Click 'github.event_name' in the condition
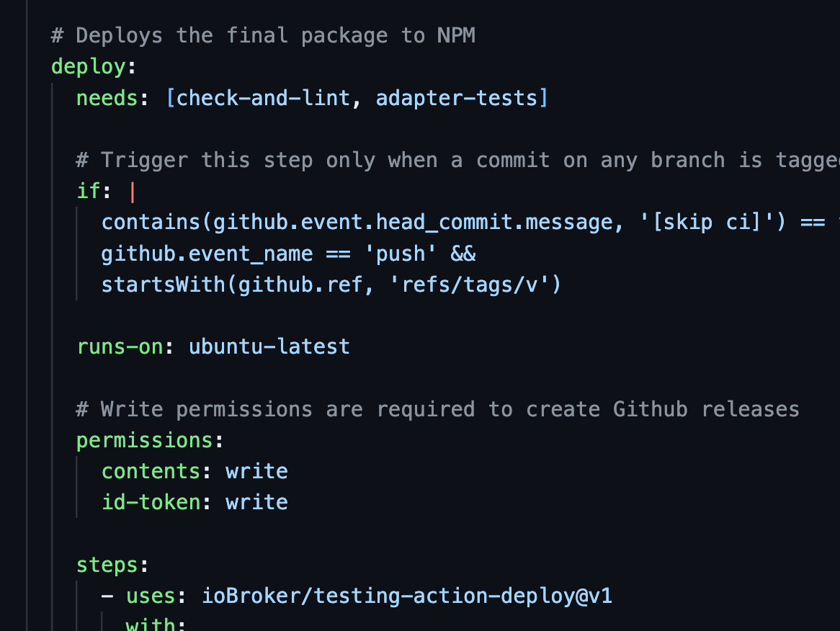Image resolution: width=840 pixels, height=631 pixels. point(207,254)
